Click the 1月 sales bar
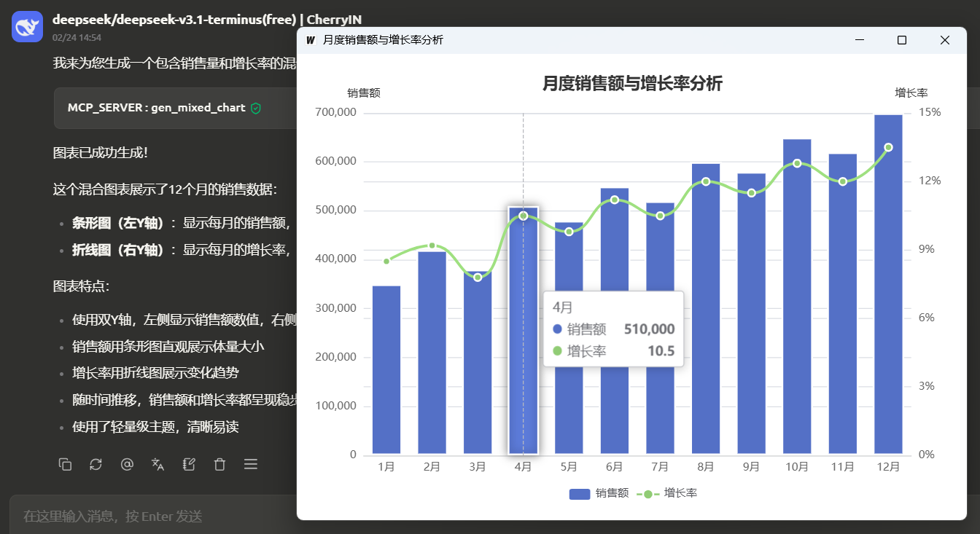The width and height of the screenshot is (980, 534). pos(386,370)
